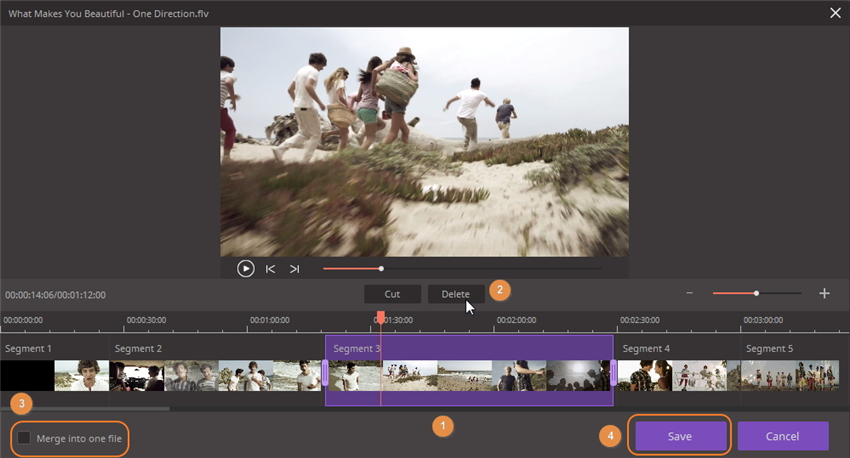Click the 00:03:00:00 ruler timestamp
The width and height of the screenshot is (850, 458).
pyautogui.click(x=763, y=320)
